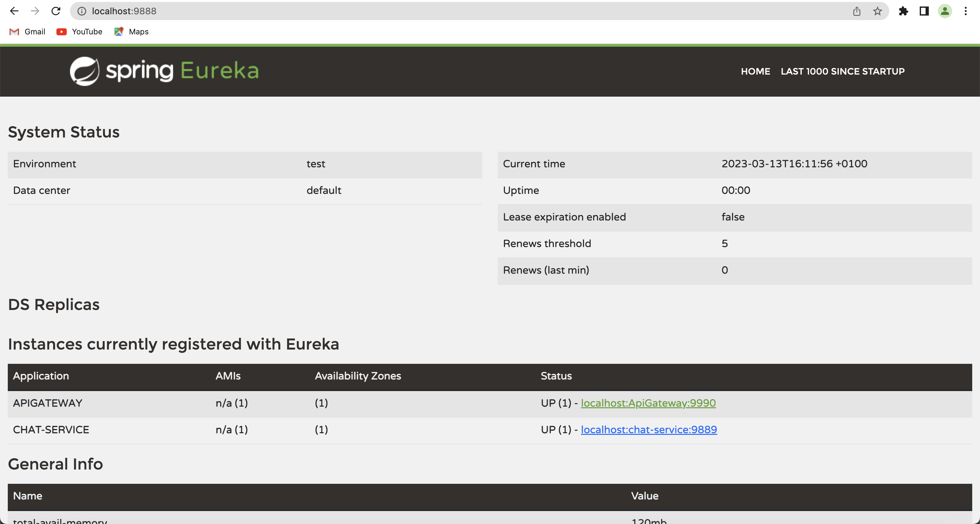Viewport: 980px width, 524px height.
Task: Click the site information icon
Action: pyautogui.click(x=82, y=11)
